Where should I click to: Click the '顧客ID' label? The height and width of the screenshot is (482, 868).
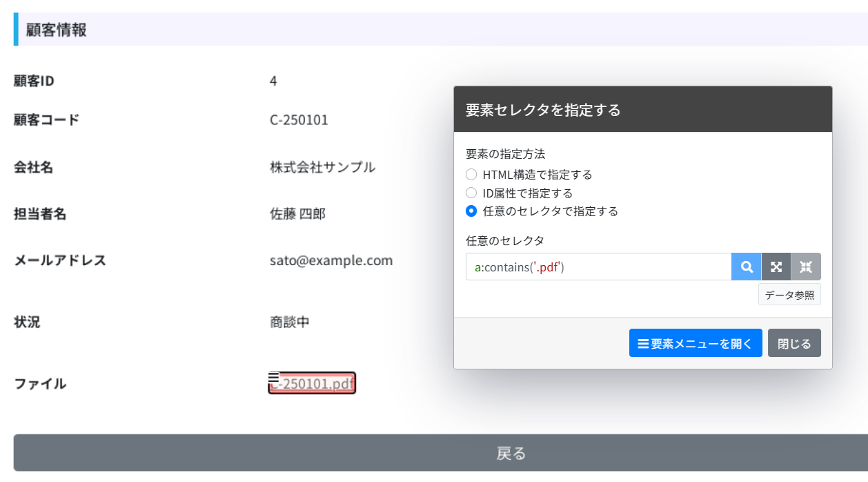point(34,81)
